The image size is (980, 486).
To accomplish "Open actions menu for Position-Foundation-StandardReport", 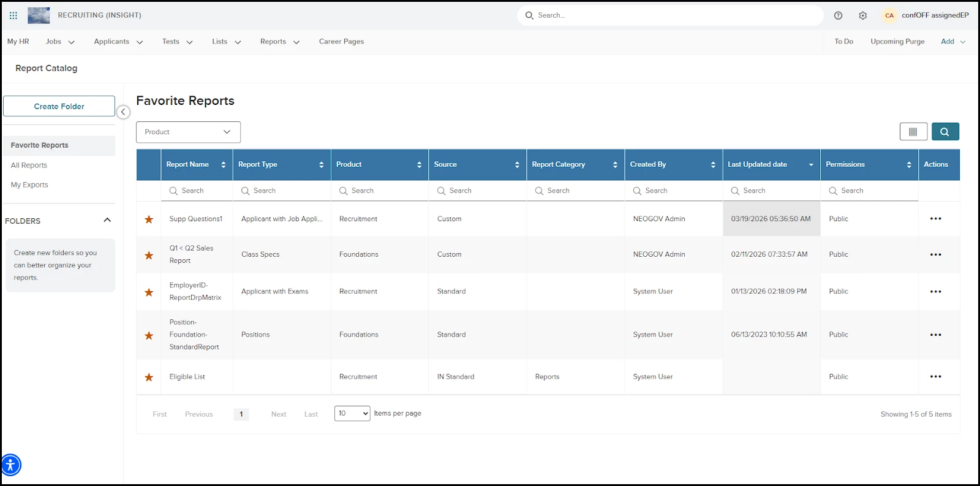I will point(936,335).
